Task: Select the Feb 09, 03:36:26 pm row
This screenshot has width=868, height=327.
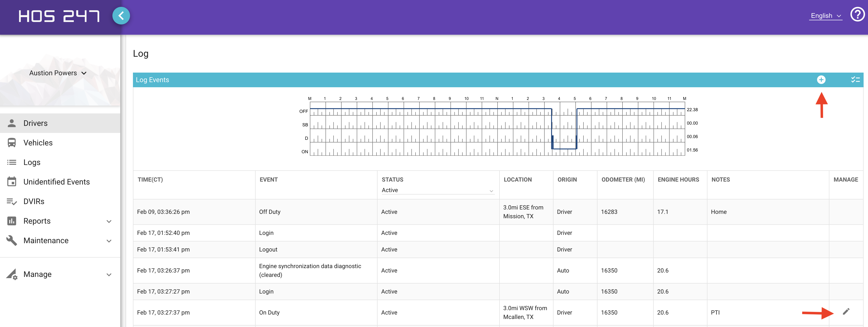Action: pyautogui.click(x=498, y=212)
